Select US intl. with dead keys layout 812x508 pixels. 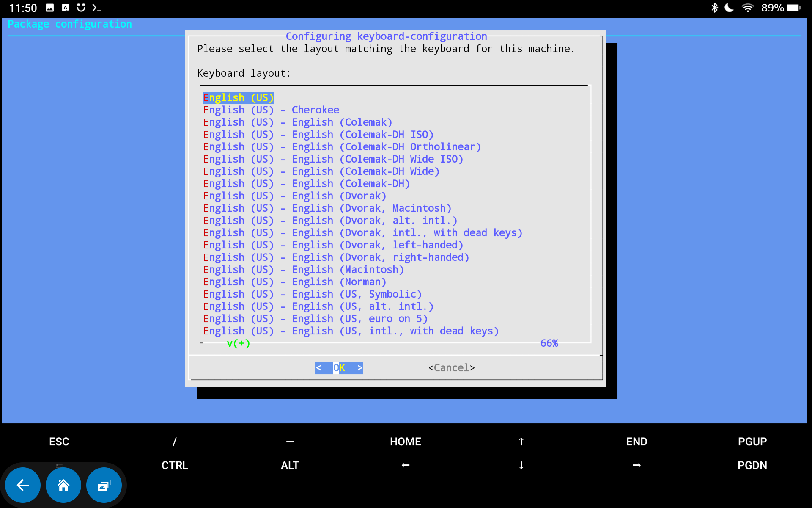click(x=351, y=331)
